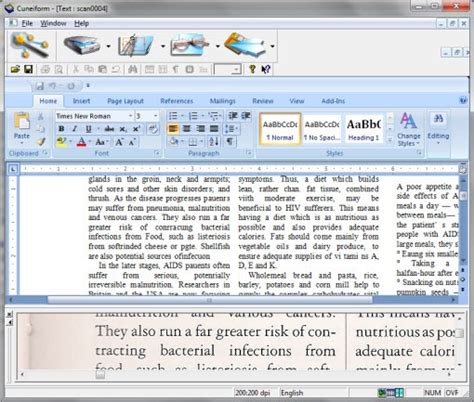Open Line Spacing dropdown
Screen dimensions: 474x402
click(x=231, y=129)
